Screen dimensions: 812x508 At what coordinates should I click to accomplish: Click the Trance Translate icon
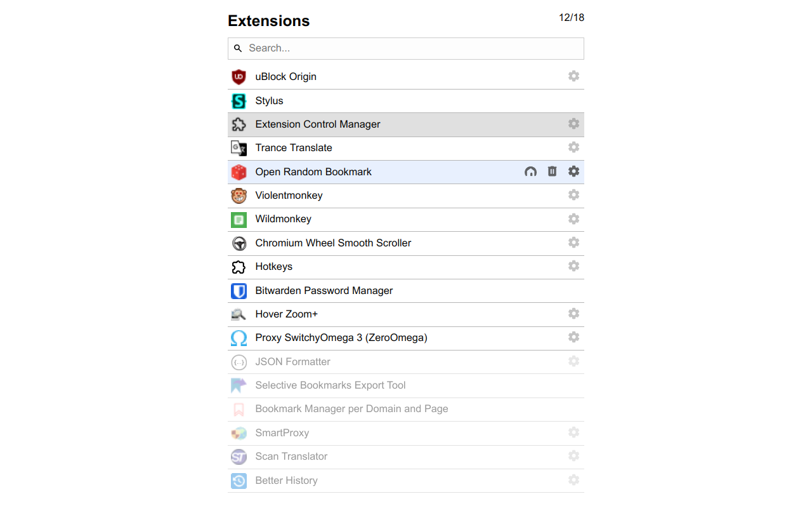click(239, 148)
